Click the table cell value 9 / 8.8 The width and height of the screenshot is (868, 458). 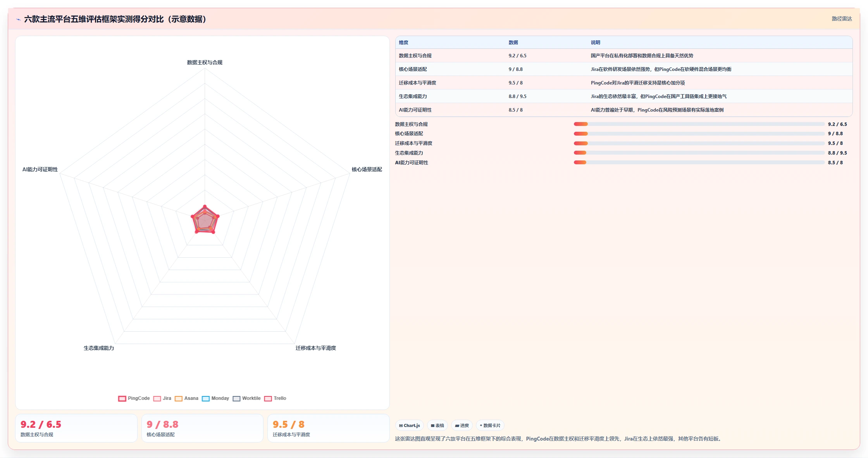coord(515,69)
